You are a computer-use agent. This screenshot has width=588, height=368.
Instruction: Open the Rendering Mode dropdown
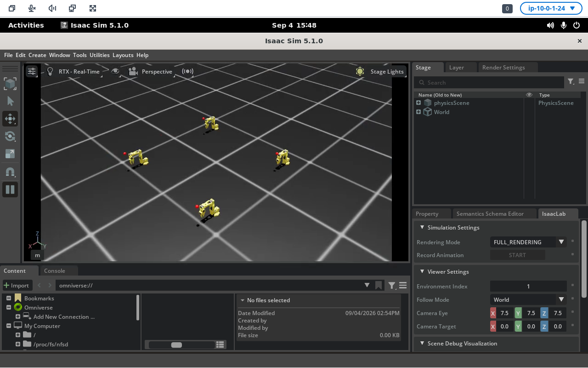(528, 242)
